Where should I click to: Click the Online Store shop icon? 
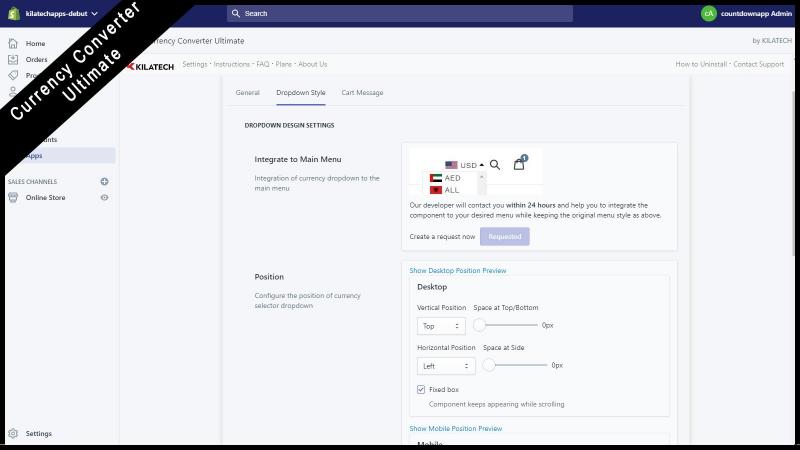point(13,197)
